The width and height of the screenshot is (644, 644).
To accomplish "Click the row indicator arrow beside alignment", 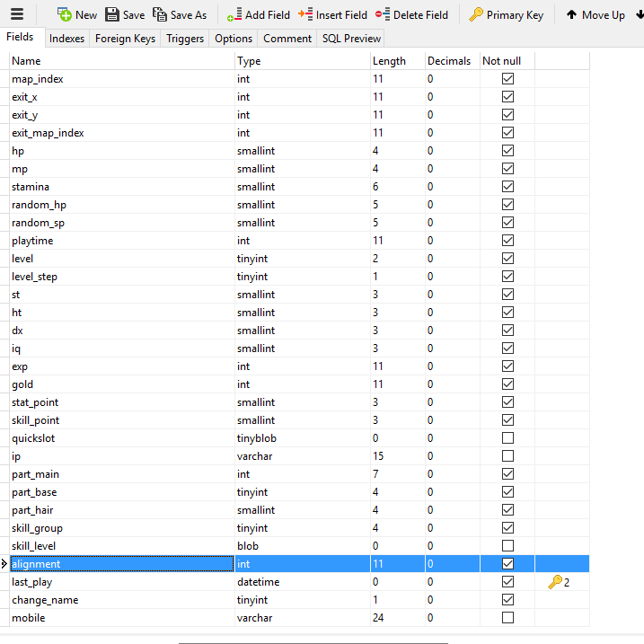I will coord(4,564).
